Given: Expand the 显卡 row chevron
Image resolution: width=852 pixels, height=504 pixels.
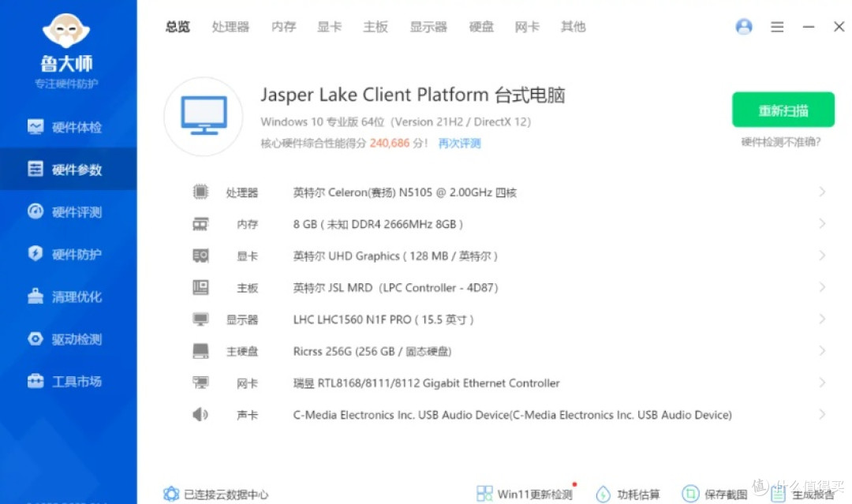Looking at the screenshot, I should pyautogui.click(x=822, y=256).
